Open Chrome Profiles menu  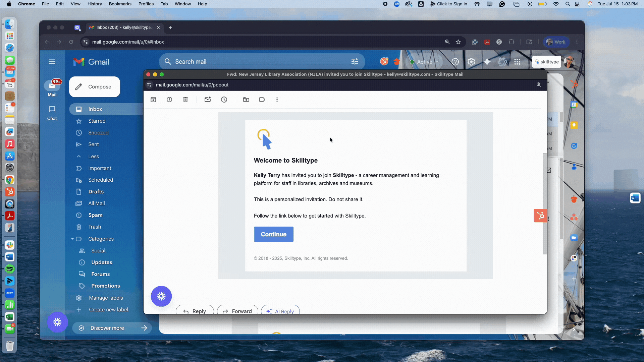click(x=146, y=4)
